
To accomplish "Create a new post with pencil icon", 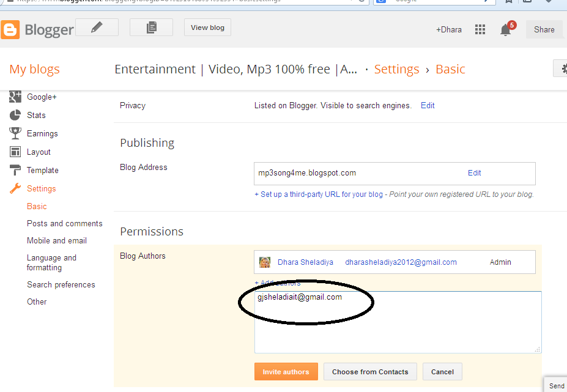I will pos(97,28).
